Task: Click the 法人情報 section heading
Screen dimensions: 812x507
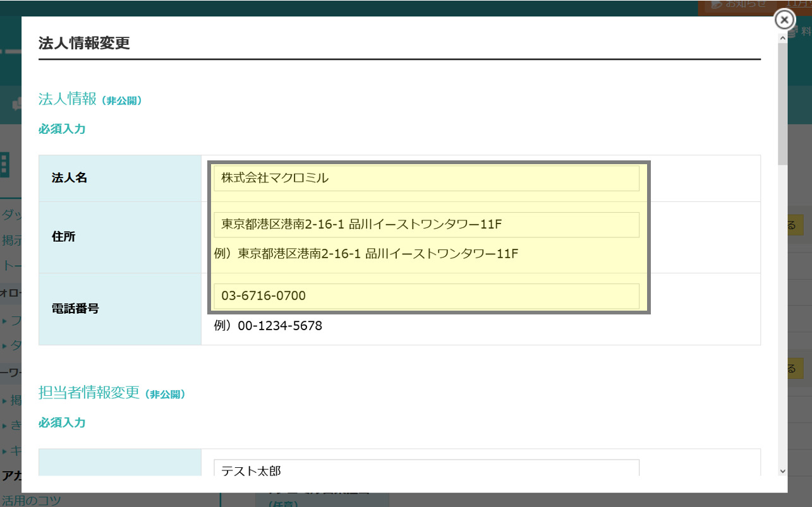Action: pyautogui.click(x=68, y=99)
